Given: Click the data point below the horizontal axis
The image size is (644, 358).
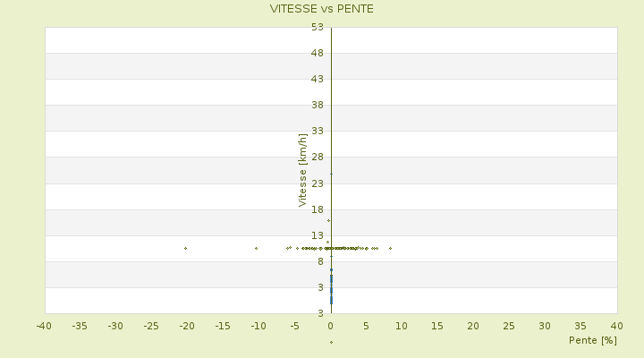Looking at the screenshot, I should coord(331,342).
